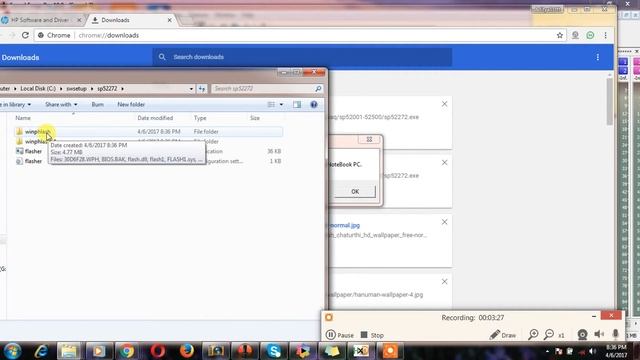Select Local Disk (C:) in breadcrumb path

tap(38, 89)
